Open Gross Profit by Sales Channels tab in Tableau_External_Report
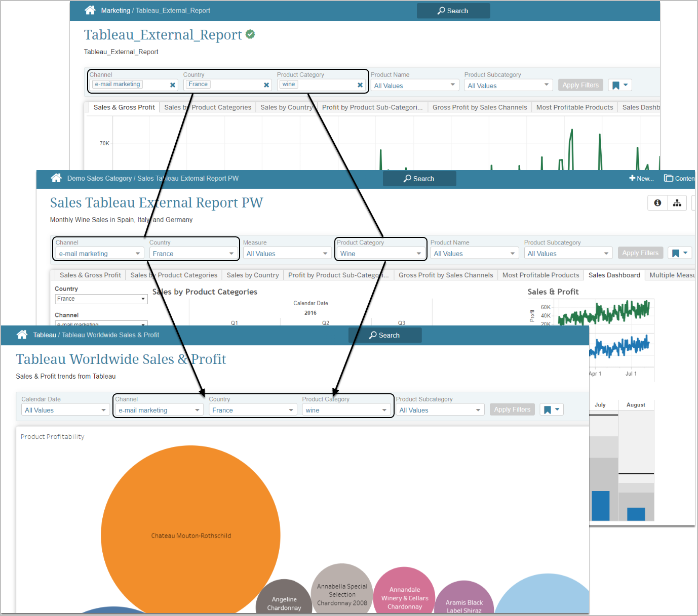698x616 pixels. (480, 107)
